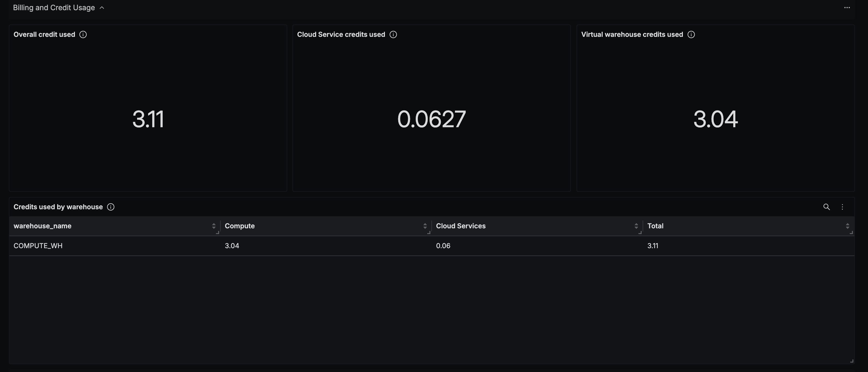Show info for Cloud Service credits used
This screenshot has height=372, width=868.
click(x=393, y=34)
